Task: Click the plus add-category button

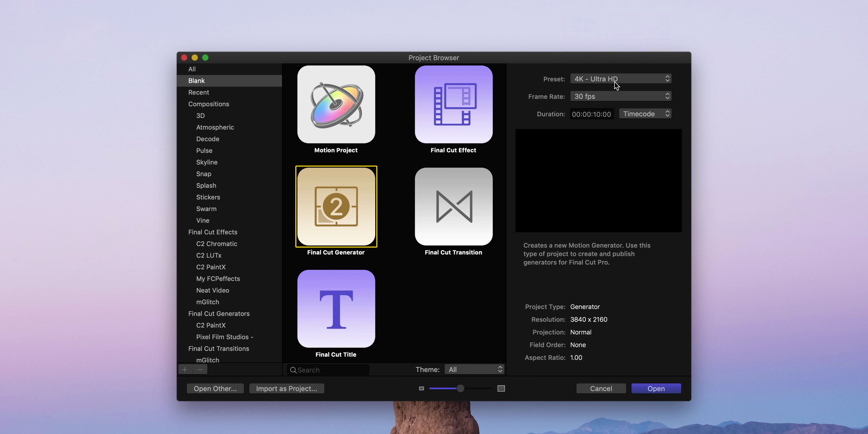Action: pos(185,370)
